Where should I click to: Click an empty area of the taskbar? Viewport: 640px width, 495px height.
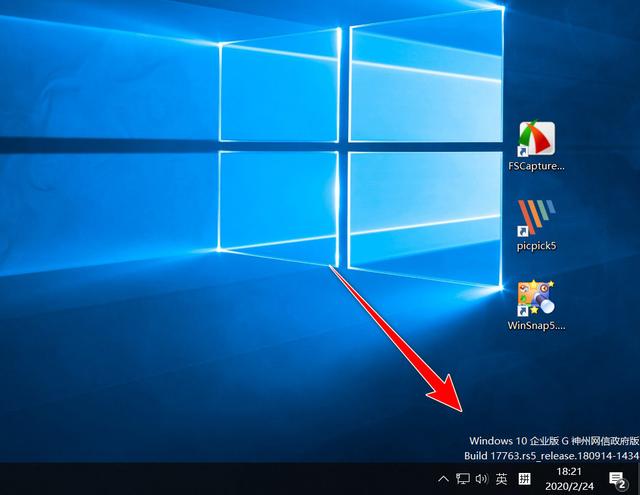[200, 479]
